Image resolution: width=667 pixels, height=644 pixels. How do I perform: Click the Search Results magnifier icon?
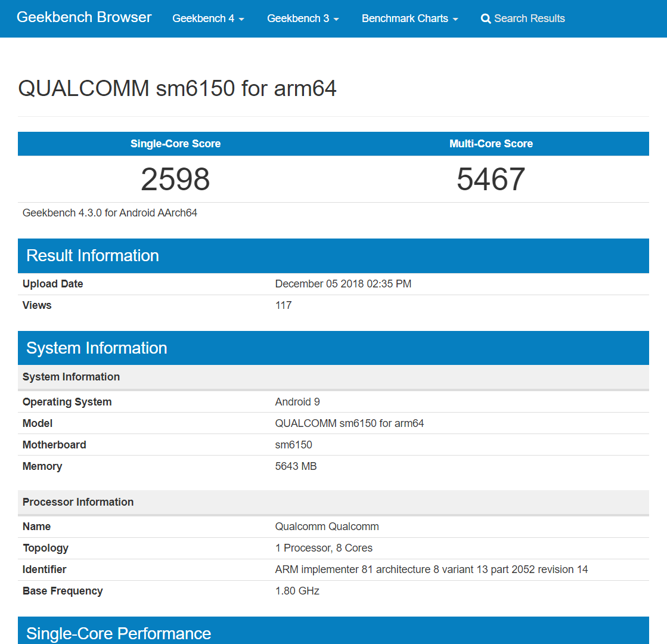coord(485,18)
